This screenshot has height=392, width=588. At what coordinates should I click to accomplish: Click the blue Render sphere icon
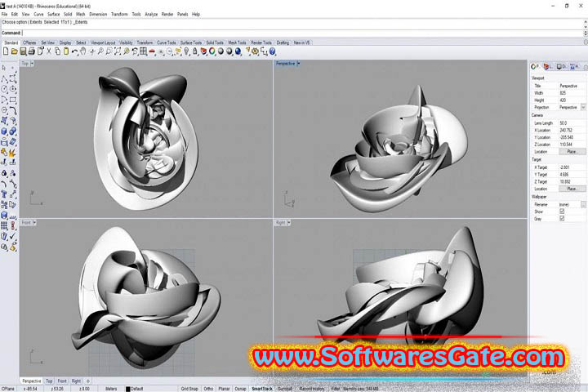238,51
